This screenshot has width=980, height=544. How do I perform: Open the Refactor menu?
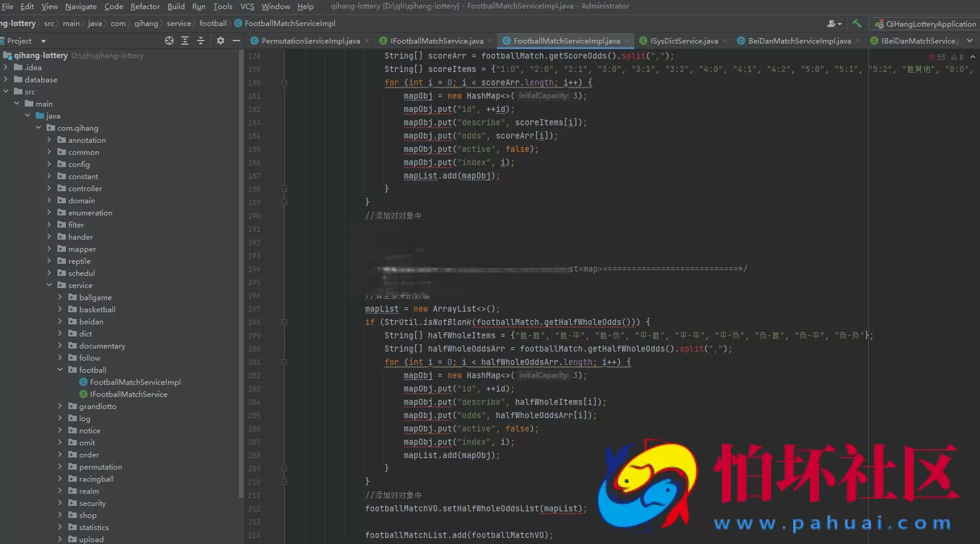[x=145, y=6]
